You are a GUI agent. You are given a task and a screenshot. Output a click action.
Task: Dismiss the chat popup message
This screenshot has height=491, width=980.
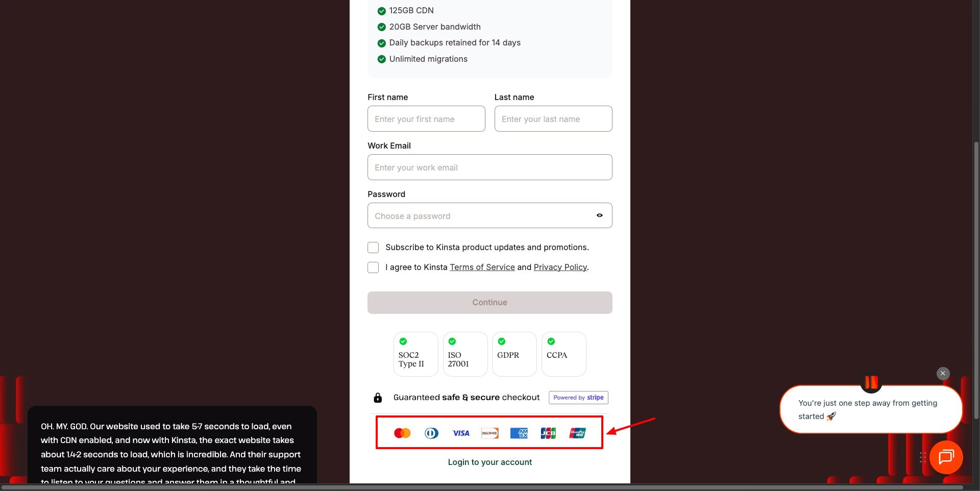click(x=943, y=373)
